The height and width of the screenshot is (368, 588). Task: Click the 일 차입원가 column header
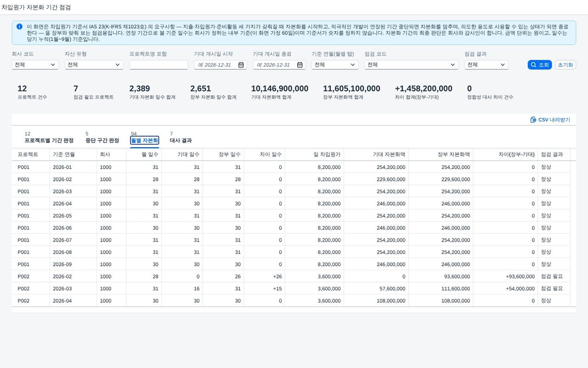tap(314, 155)
